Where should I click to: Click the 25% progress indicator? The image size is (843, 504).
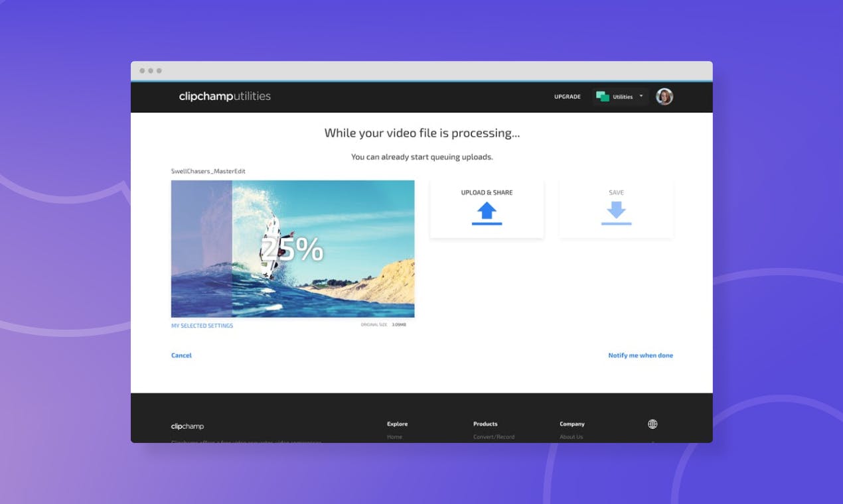[293, 249]
